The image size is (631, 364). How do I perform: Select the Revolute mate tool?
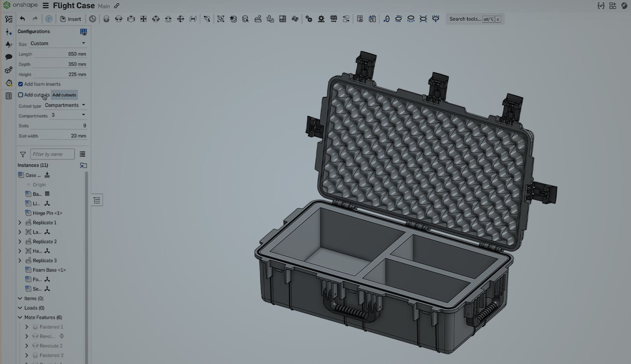point(119,19)
